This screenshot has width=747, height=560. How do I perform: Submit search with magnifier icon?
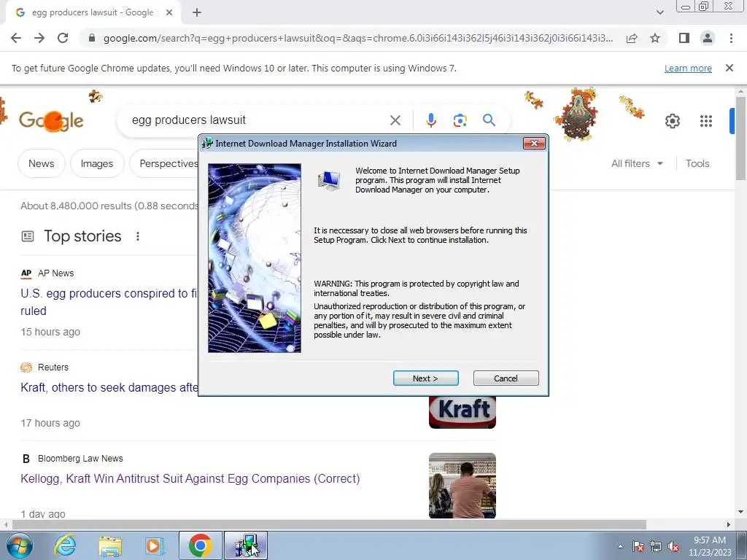pyautogui.click(x=489, y=120)
